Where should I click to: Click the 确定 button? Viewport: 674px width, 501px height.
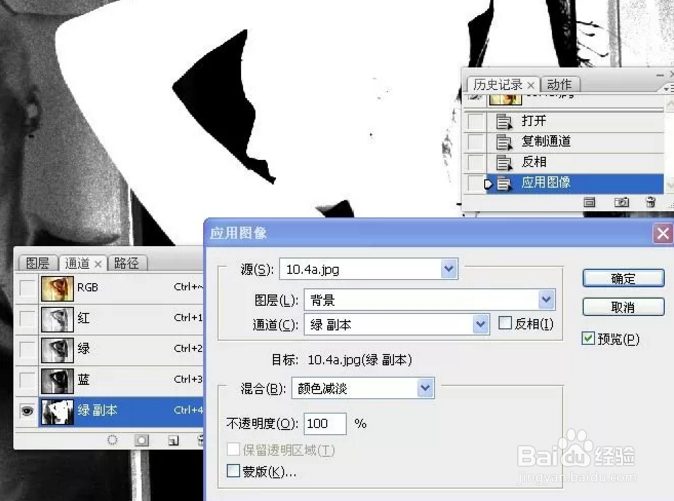(x=623, y=278)
